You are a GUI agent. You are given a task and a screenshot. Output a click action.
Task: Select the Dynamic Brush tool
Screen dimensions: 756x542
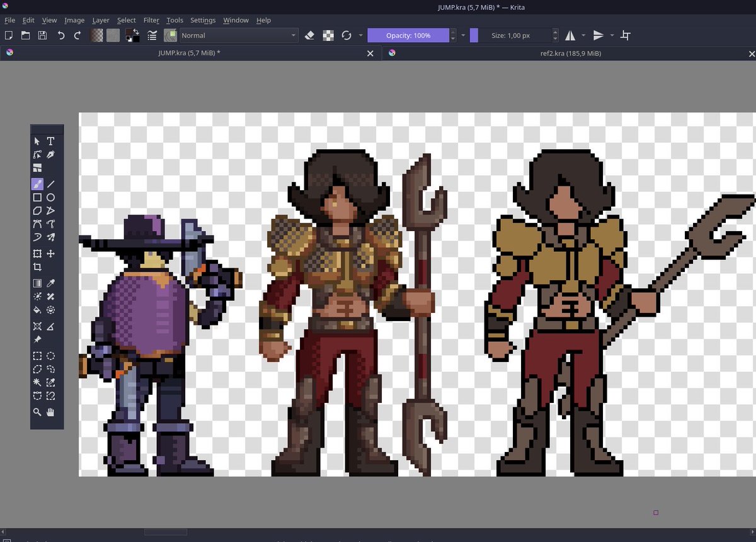tap(37, 237)
